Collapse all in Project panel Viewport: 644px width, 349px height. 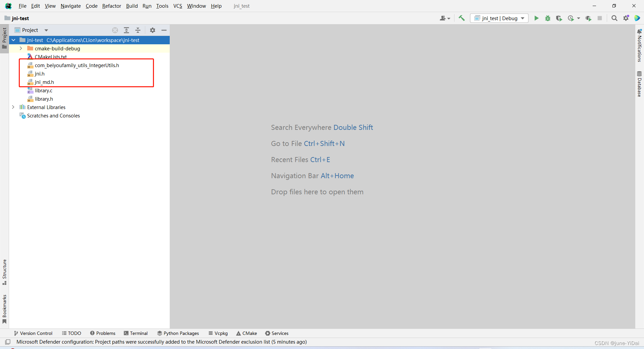tap(138, 30)
